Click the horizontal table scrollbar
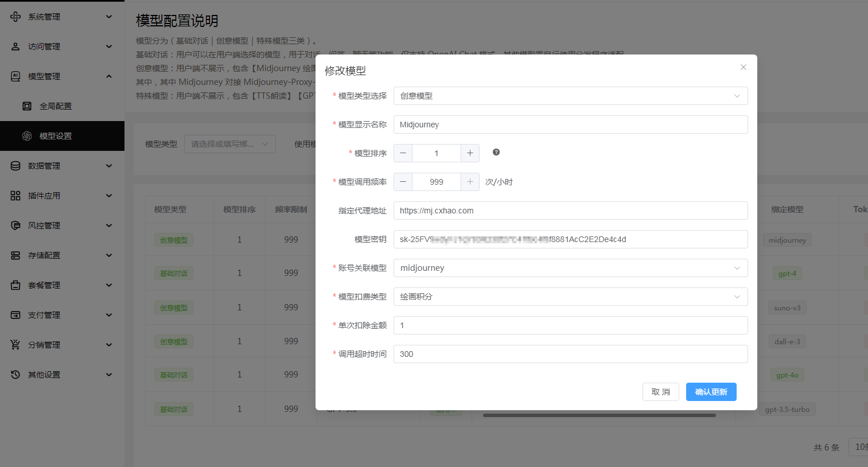The image size is (868, 467). (599, 415)
